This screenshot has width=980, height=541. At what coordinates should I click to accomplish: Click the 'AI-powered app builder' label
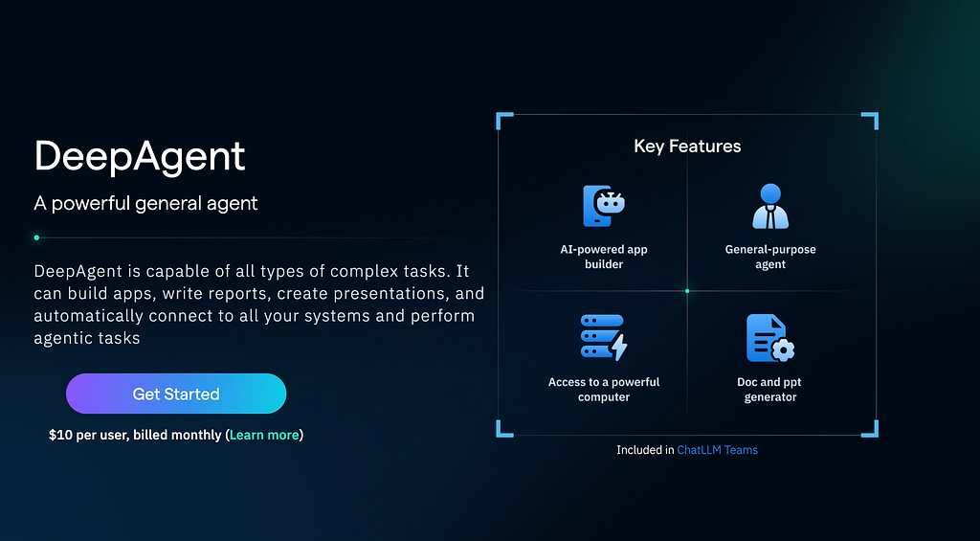[604, 257]
